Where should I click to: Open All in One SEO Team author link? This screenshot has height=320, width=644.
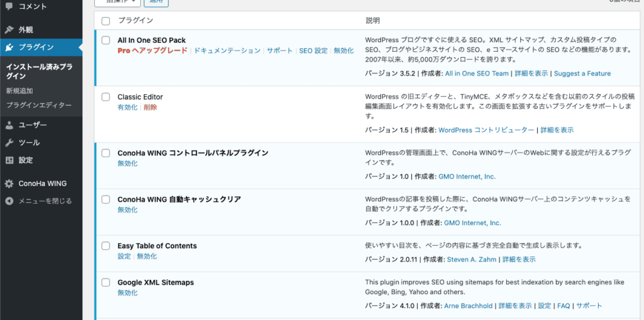[x=477, y=74]
